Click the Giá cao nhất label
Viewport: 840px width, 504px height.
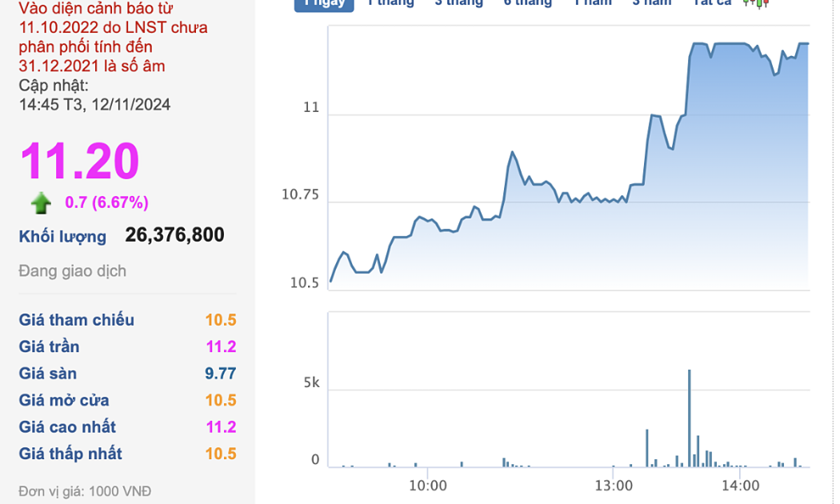click(x=67, y=427)
